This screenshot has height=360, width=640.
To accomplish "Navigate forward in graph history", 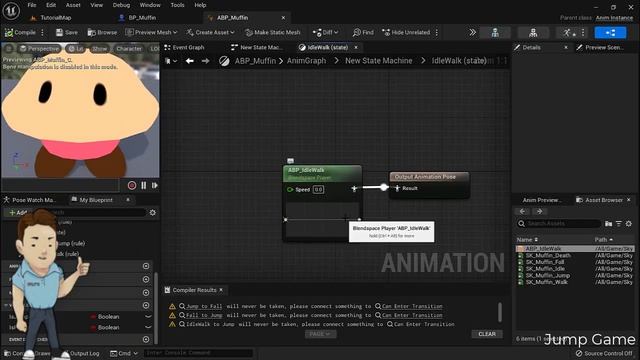I will click(x=205, y=61).
